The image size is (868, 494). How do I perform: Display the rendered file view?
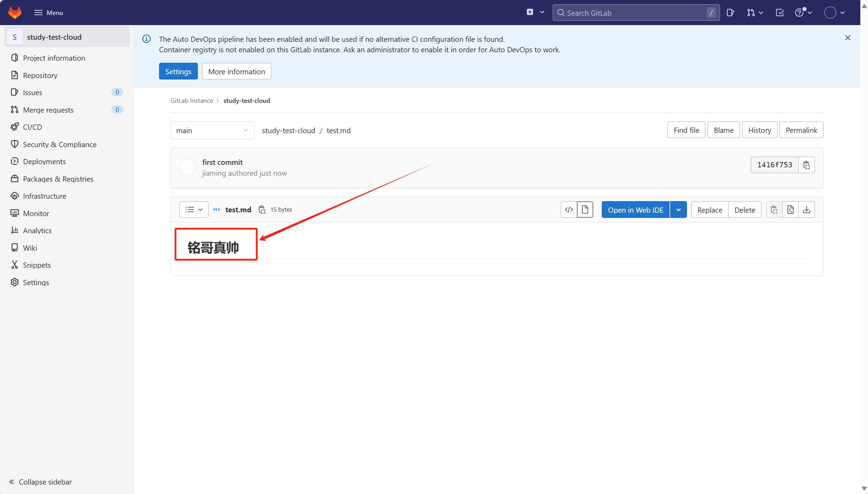(x=585, y=210)
